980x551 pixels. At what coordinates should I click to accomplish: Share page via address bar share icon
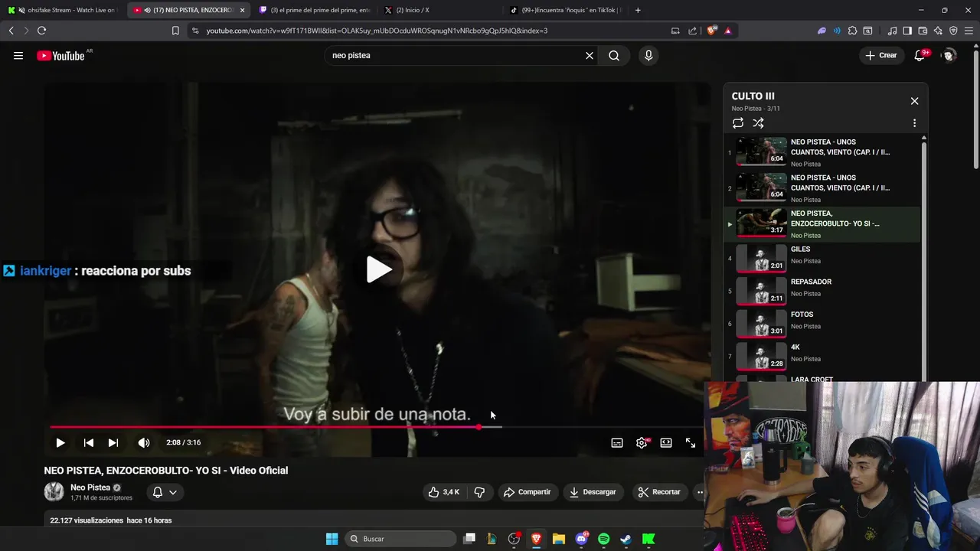pyautogui.click(x=692, y=31)
